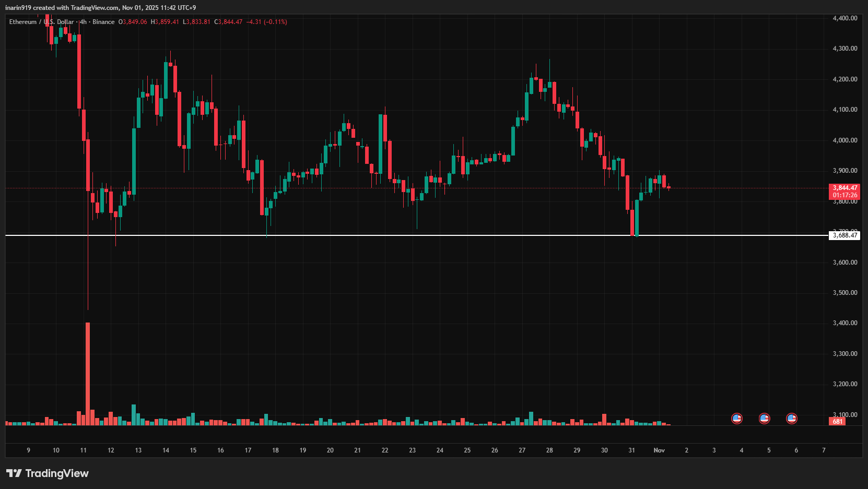The width and height of the screenshot is (868, 489).
Task: Click the 3,500.00 price scale label
Action: coord(844,293)
